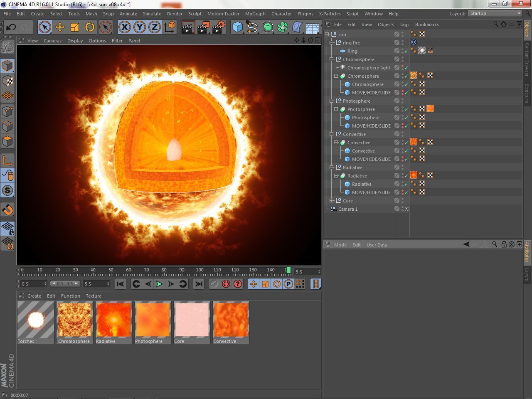The height and width of the screenshot is (399, 532).
Task: Click the MoGraph green tools icon
Action: (282, 27)
